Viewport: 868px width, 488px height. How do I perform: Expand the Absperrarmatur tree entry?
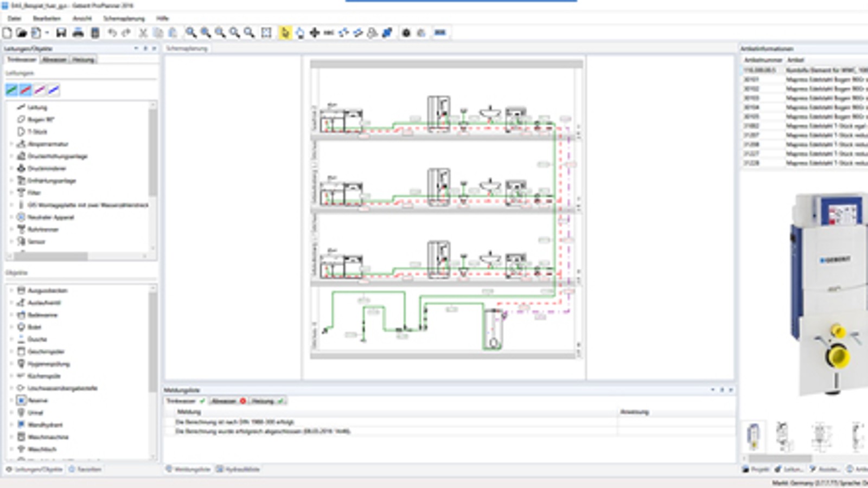tap(11, 144)
